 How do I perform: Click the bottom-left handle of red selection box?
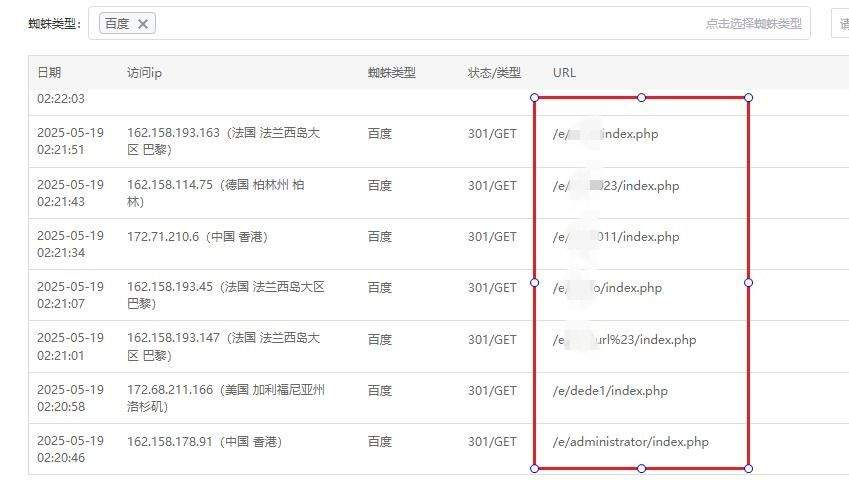(534, 468)
